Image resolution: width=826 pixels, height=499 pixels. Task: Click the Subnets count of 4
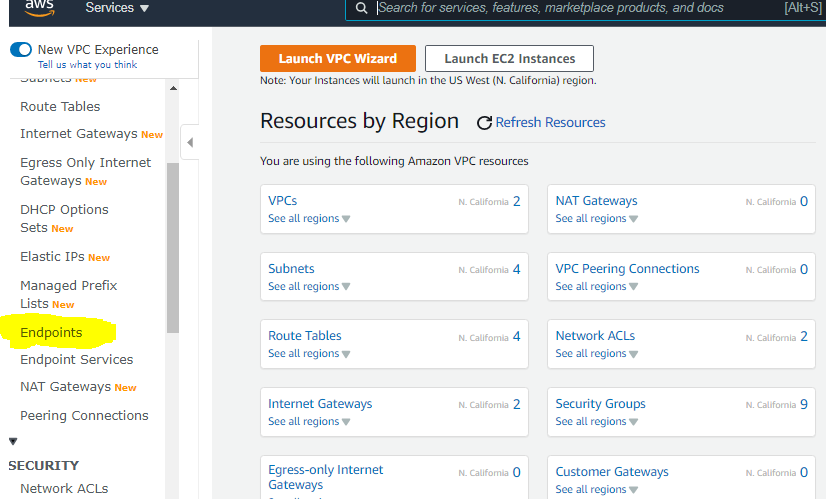[x=516, y=269]
